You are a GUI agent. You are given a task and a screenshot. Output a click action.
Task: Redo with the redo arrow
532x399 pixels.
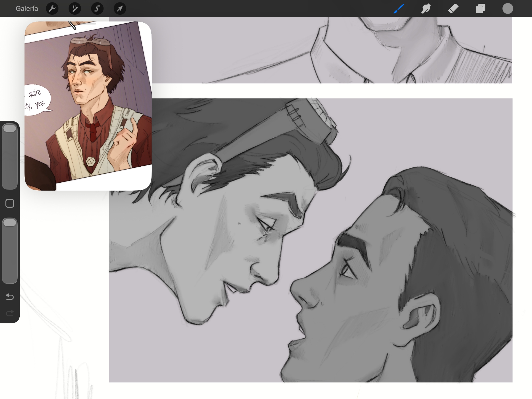[x=10, y=313]
